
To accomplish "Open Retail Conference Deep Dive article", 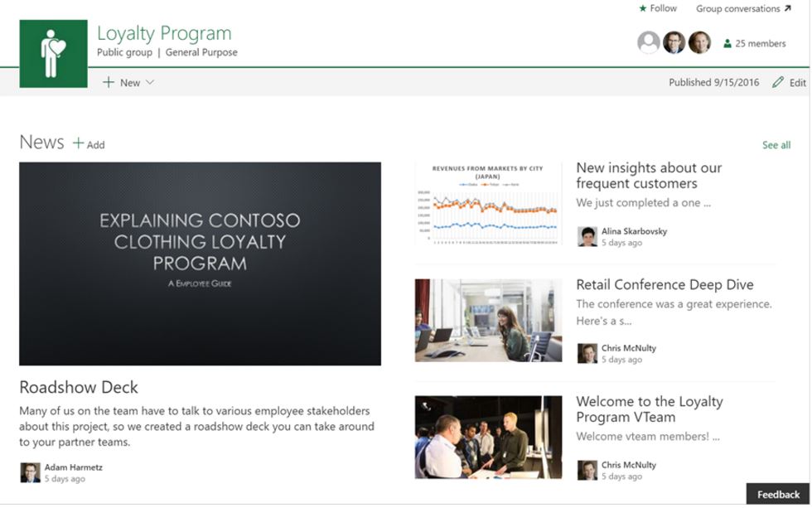I will click(665, 284).
